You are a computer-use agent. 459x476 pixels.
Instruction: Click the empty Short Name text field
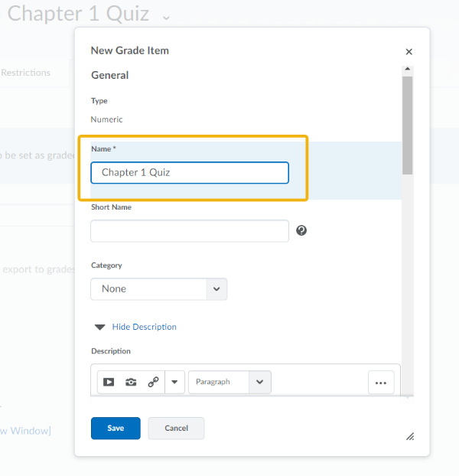(x=189, y=231)
